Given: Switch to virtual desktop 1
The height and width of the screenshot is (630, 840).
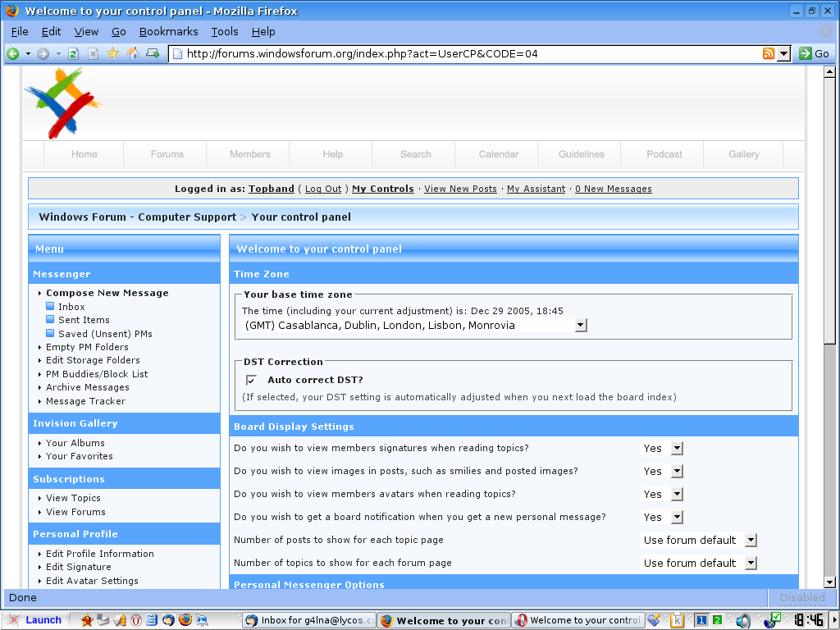Looking at the screenshot, I should click(701, 620).
